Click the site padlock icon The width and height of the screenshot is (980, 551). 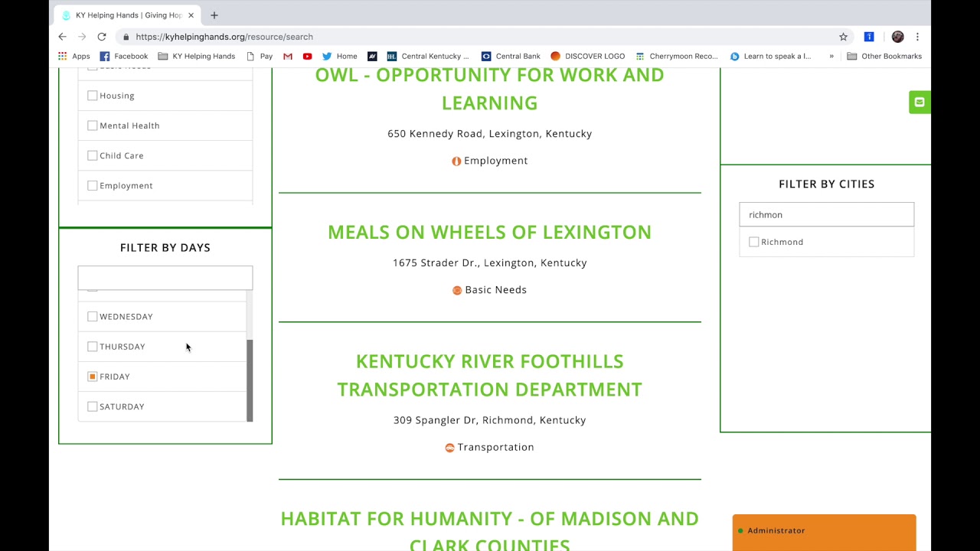pyautogui.click(x=126, y=37)
